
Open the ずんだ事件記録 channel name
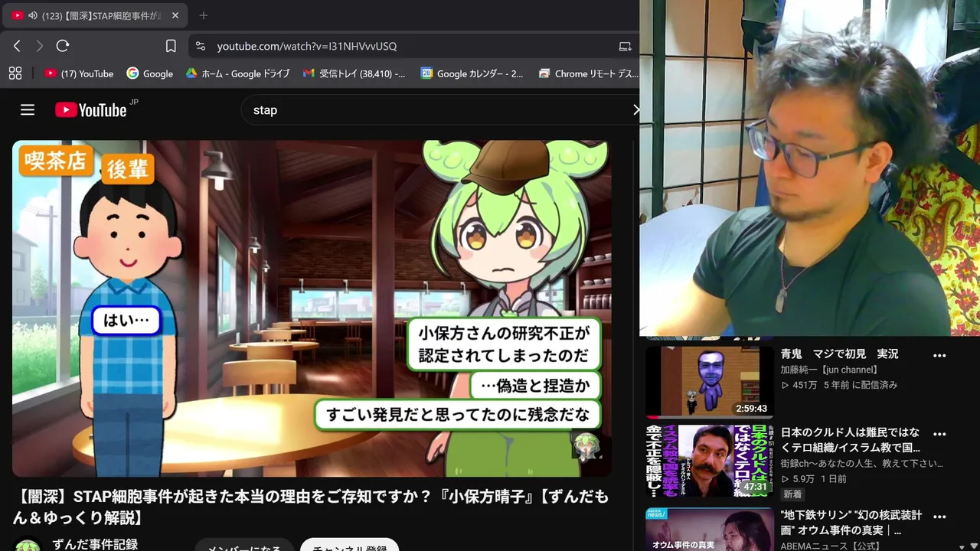pos(95,544)
